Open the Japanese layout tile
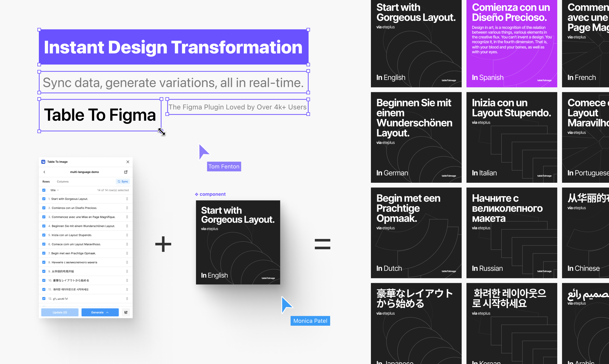609x364 pixels. pos(416,324)
